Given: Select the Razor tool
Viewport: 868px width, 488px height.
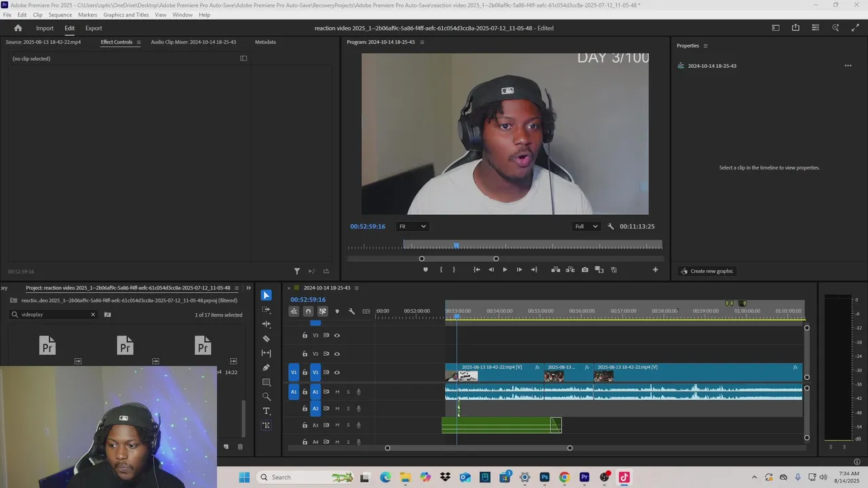Looking at the screenshot, I should [266, 339].
